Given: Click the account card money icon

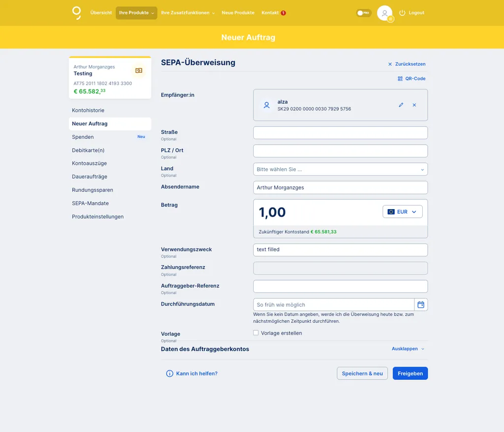Looking at the screenshot, I should pos(139,70).
